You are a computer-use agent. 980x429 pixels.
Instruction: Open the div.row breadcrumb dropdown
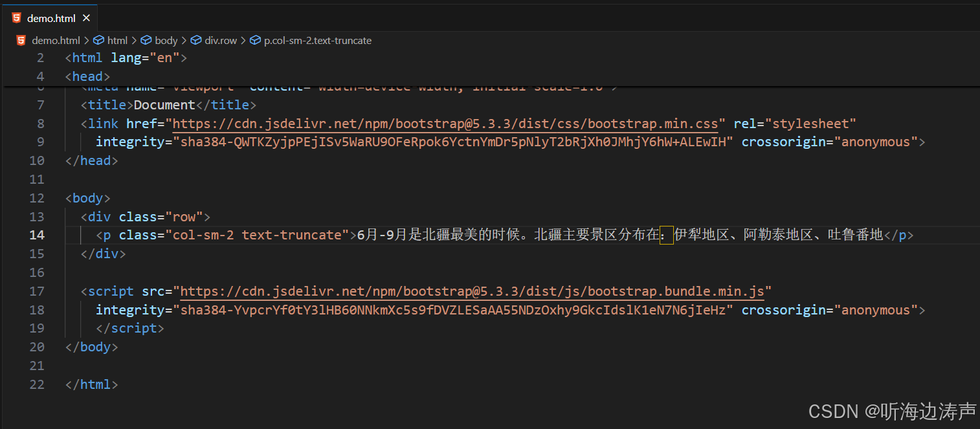click(x=221, y=40)
